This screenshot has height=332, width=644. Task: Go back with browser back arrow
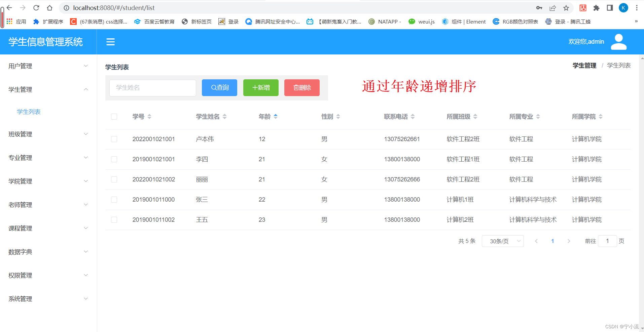click(9, 8)
